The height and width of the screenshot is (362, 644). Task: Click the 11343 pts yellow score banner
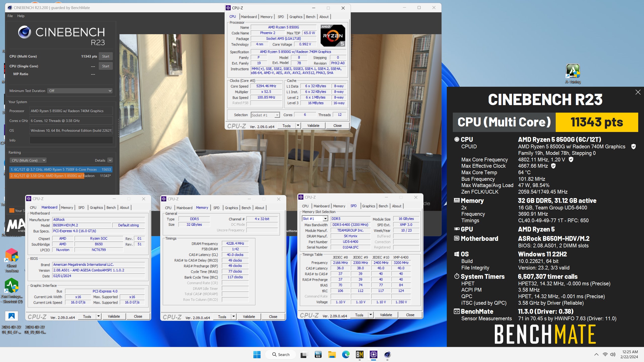tap(597, 122)
